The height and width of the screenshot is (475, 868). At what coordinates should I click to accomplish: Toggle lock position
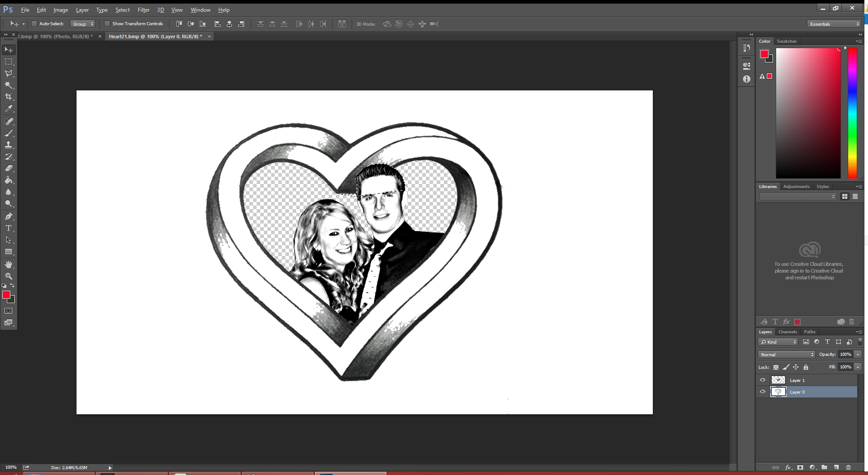tap(796, 367)
